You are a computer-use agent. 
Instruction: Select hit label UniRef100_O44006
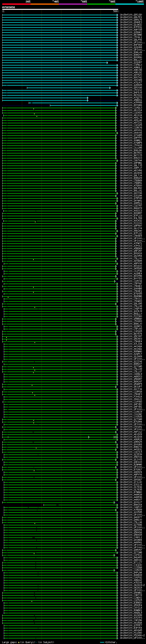(131, 133)
